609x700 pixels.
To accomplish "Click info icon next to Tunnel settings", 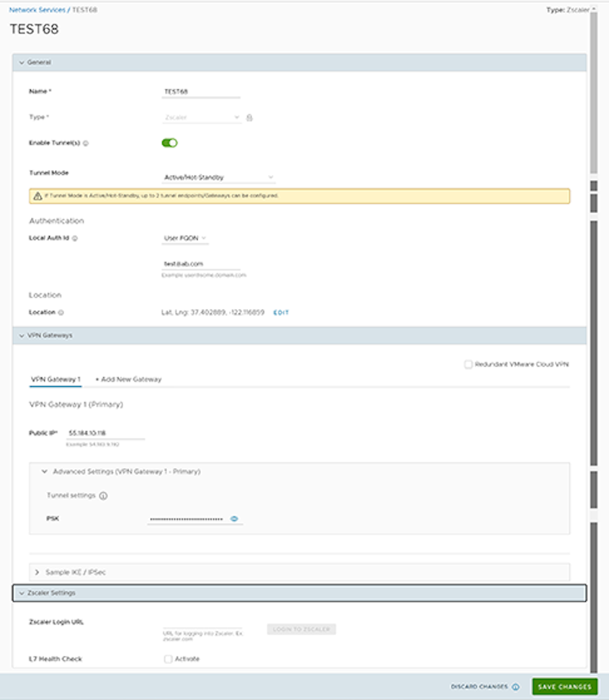I will click(x=103, y=496).
